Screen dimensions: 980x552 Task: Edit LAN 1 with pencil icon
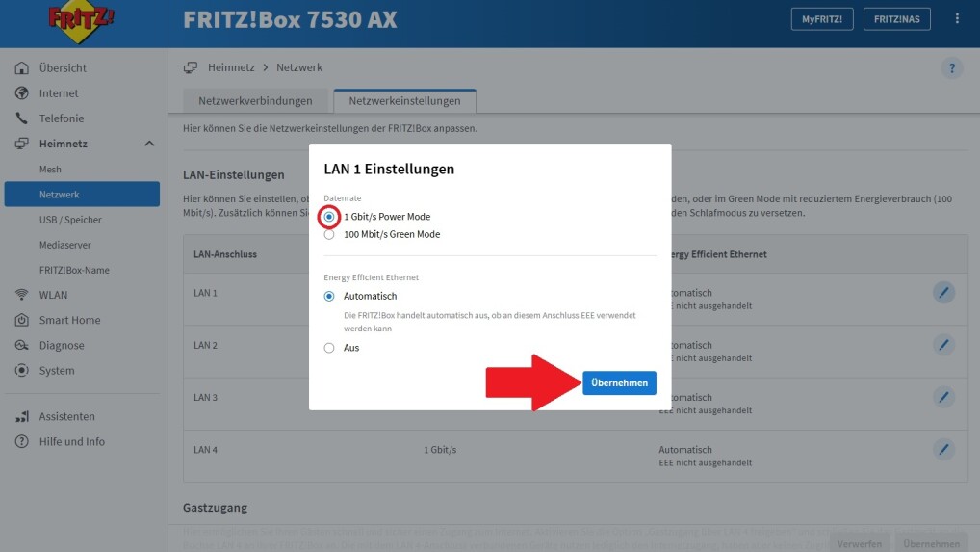tap(943, 292)
